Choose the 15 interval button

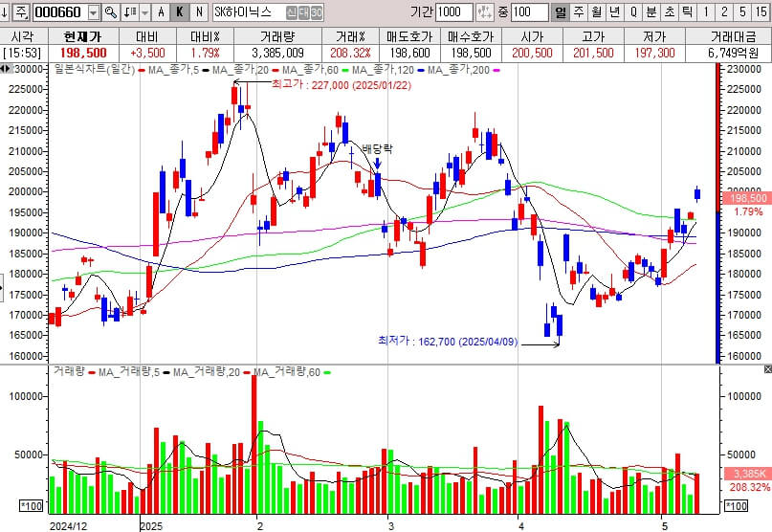(761, 11)
